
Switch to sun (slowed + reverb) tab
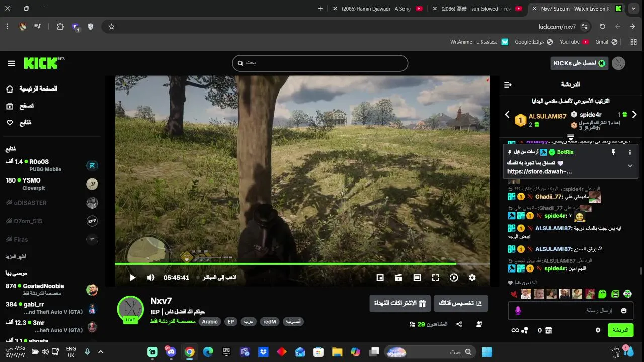coord(477,9)
